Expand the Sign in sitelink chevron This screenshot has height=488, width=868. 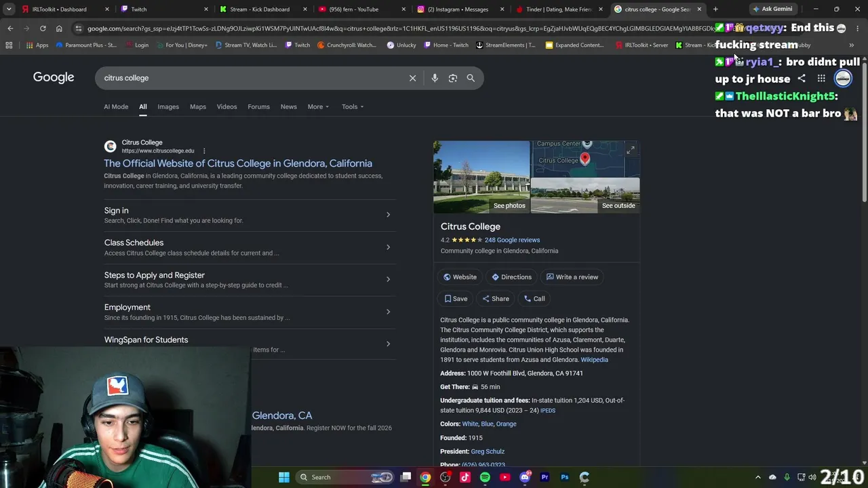(x=388, y=215)
